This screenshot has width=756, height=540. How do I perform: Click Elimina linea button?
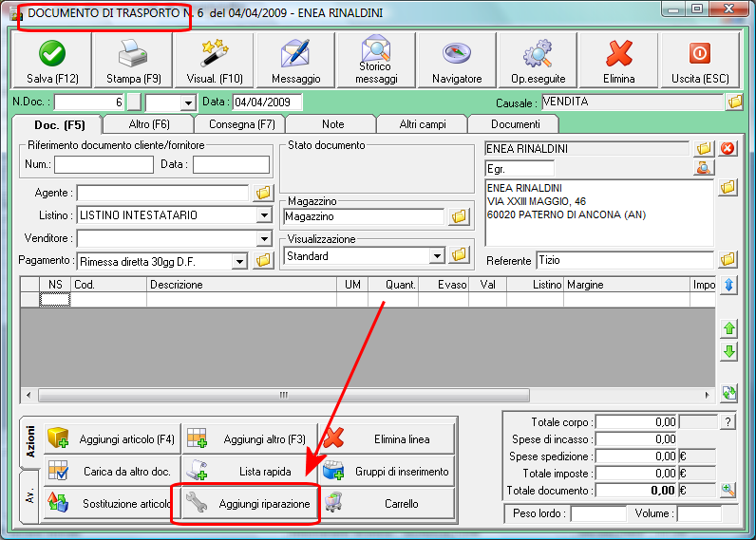(387, 438)
